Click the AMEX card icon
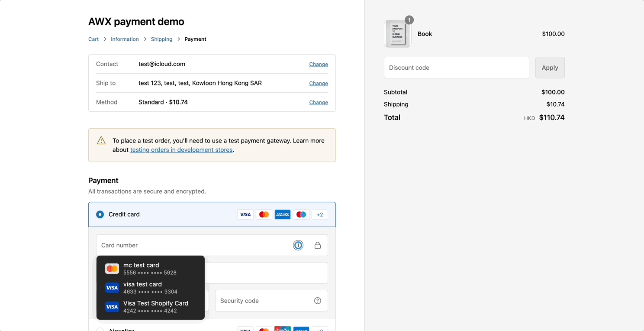 click(282, 214)
